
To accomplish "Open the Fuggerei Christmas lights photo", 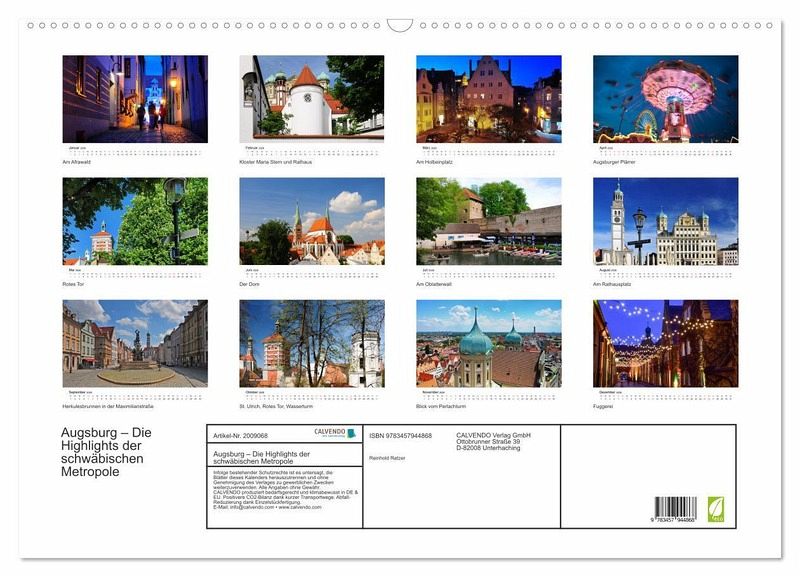I will pyautogui.click(x=666, y=343).
